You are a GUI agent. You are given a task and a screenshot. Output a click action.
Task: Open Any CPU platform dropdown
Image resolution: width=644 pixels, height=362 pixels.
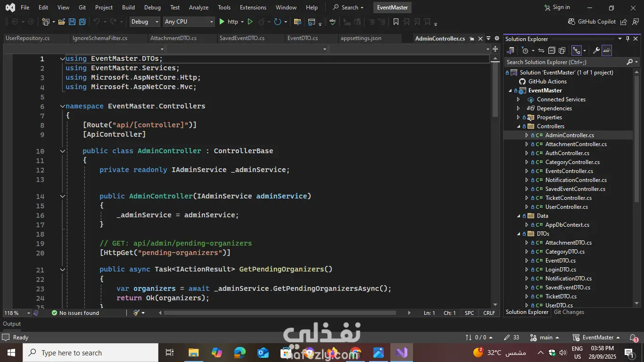point(189,22)
